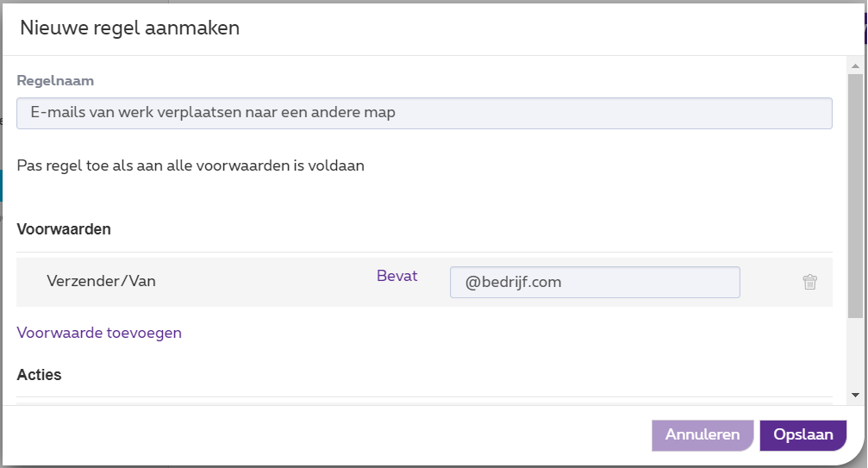Open the Bevat operator dropdown

pos(397,276)
